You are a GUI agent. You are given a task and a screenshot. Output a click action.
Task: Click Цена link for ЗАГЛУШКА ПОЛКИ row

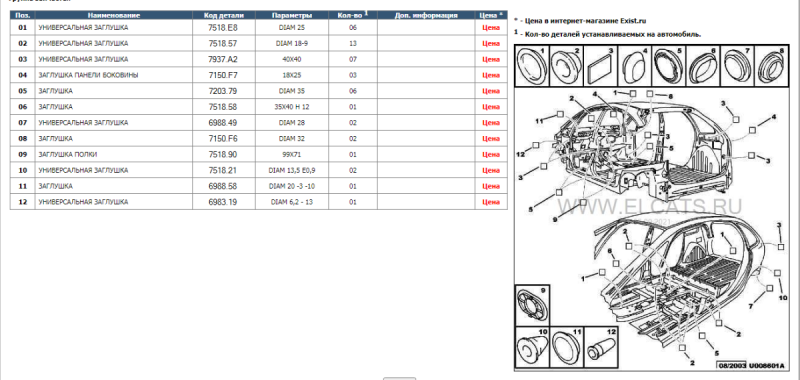[x=491, y=154]
